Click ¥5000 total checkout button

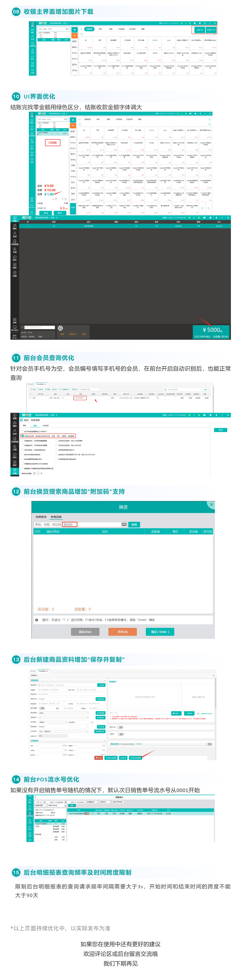click(x=211, y=332)
